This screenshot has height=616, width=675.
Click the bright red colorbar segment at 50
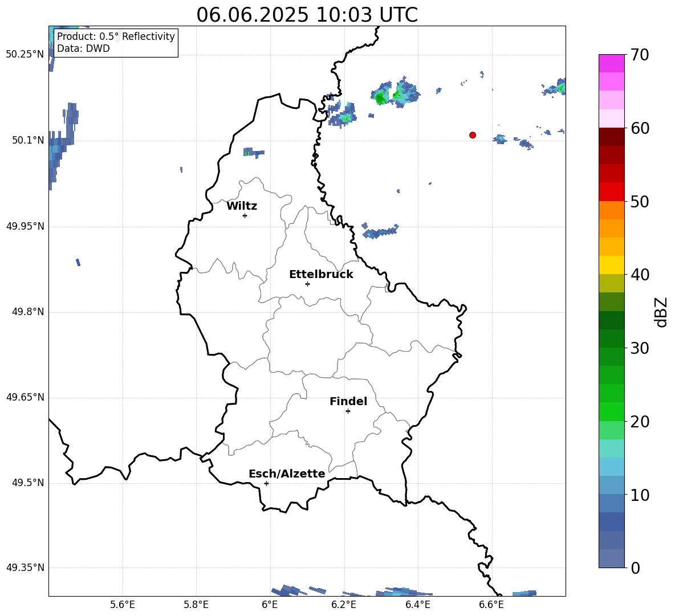612,192
